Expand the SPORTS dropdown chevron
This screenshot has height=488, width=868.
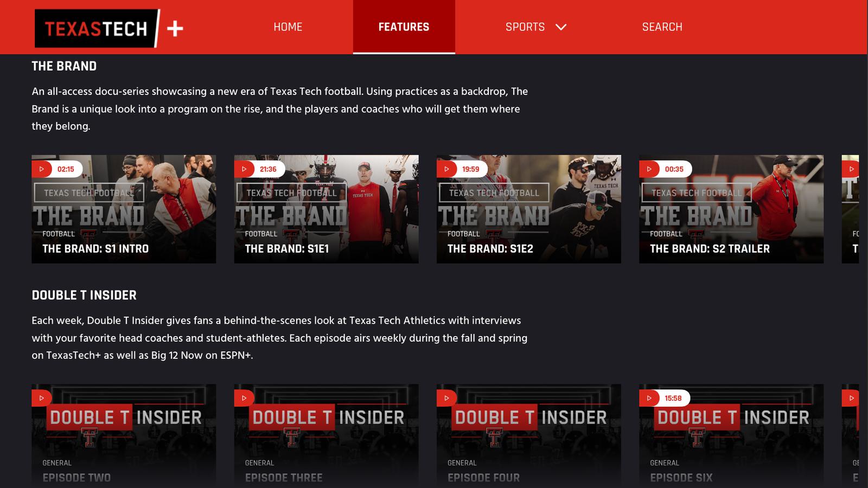561,27
